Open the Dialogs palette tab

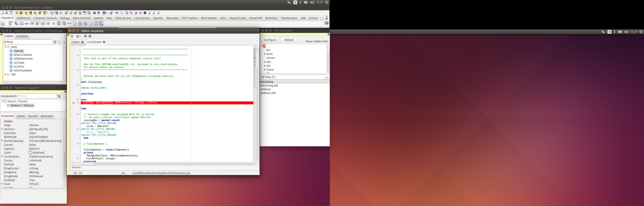click(65, 18)
